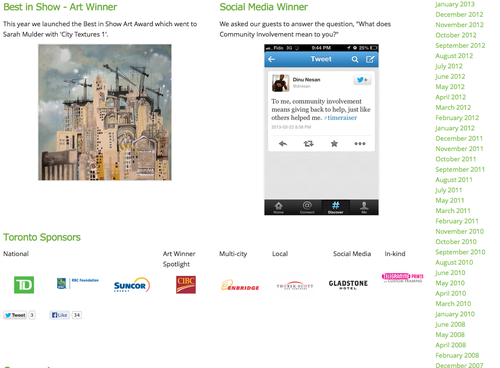Image resolution: width=500 pixels, height=368 pixels.
Task: Open the May 2010 archive link
Action: pyautogui.click(x=450, y=283)
